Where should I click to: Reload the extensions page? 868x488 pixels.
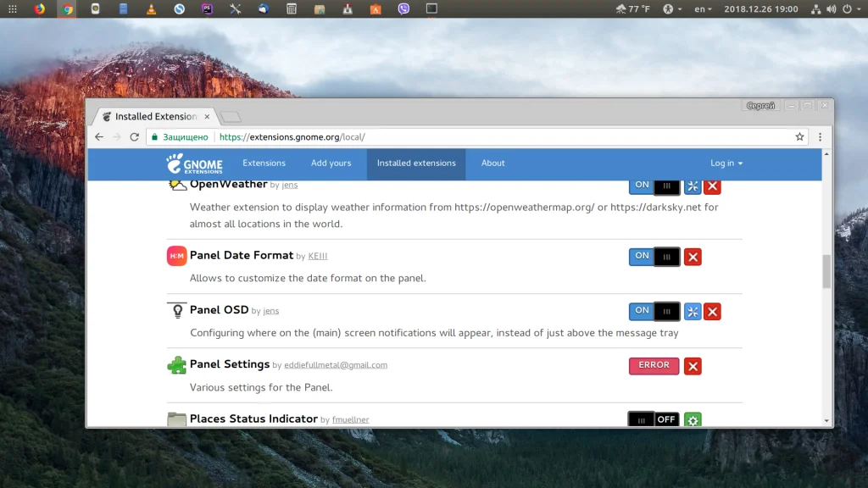tap(134, 136)
